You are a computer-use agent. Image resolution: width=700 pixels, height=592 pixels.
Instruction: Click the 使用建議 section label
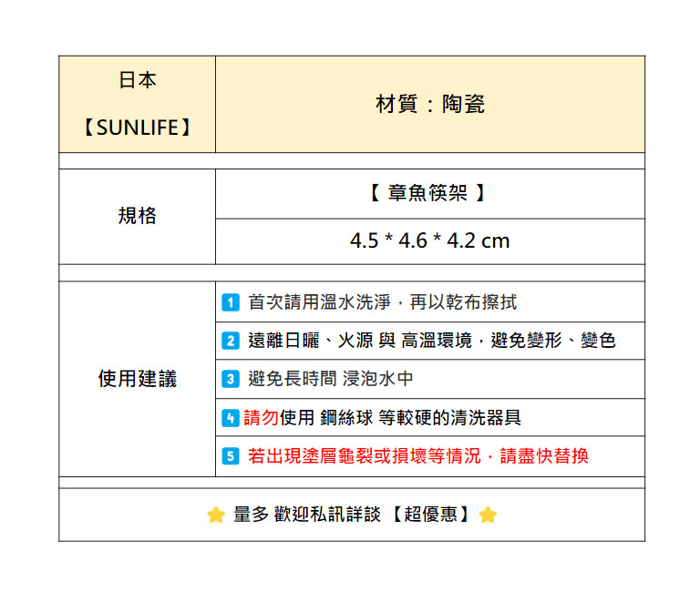coord(137,379)
